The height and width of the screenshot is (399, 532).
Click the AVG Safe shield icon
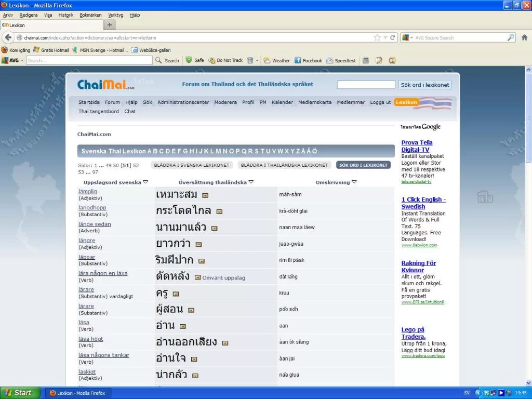click(x=189, y=60)
